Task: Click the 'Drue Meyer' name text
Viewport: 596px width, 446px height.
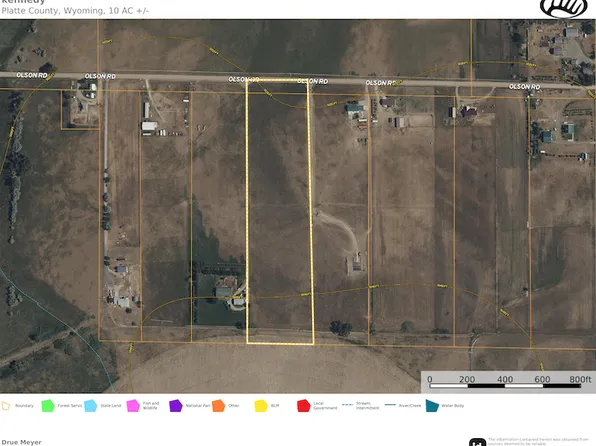Action: point(22,442)
